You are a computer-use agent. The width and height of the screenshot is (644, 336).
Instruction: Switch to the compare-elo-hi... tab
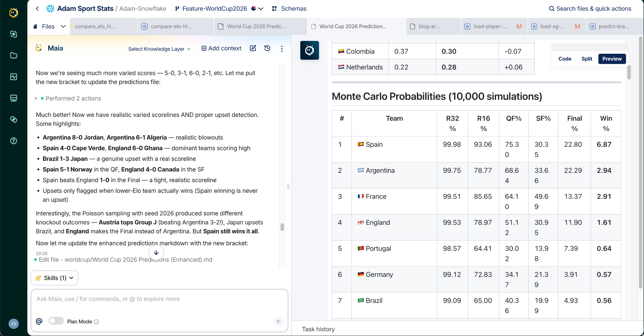pyautogui.click(x=175, y=26)
